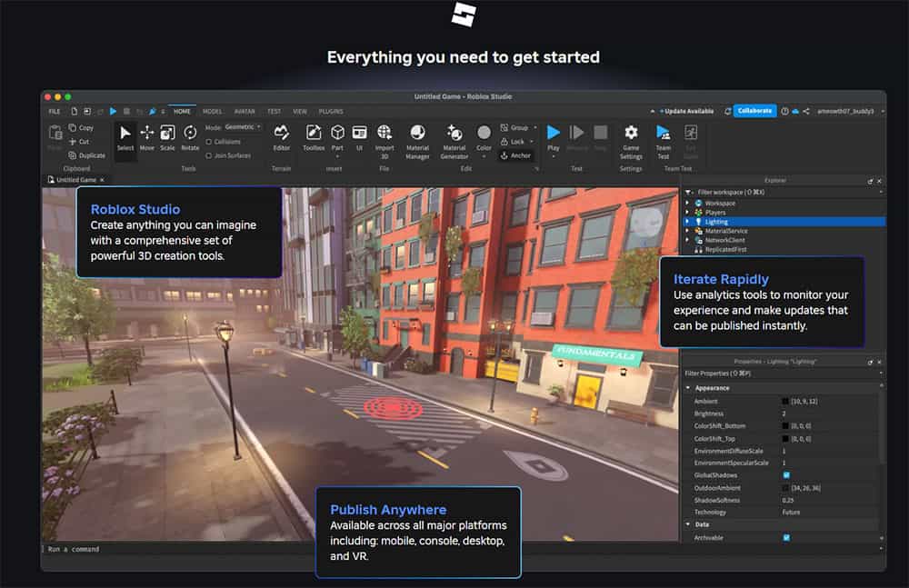The width and height of the screenshot is (909, 588).
Task: Click the Ambient color swatch
Action: 785,402
